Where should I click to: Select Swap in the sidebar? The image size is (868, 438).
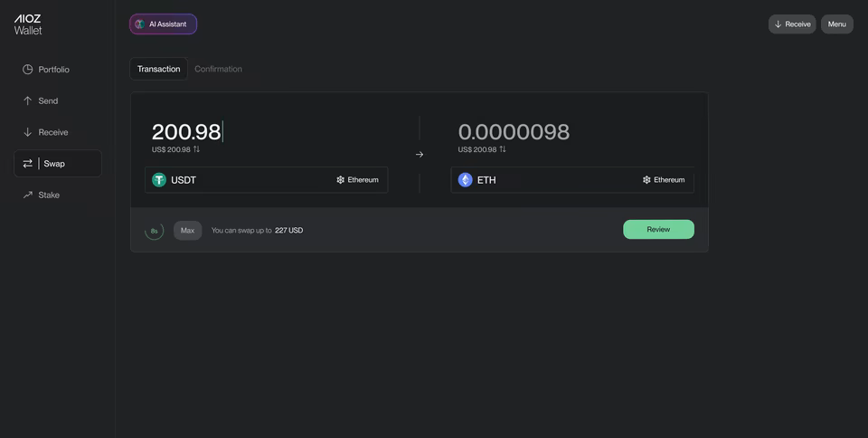point(58,164)
